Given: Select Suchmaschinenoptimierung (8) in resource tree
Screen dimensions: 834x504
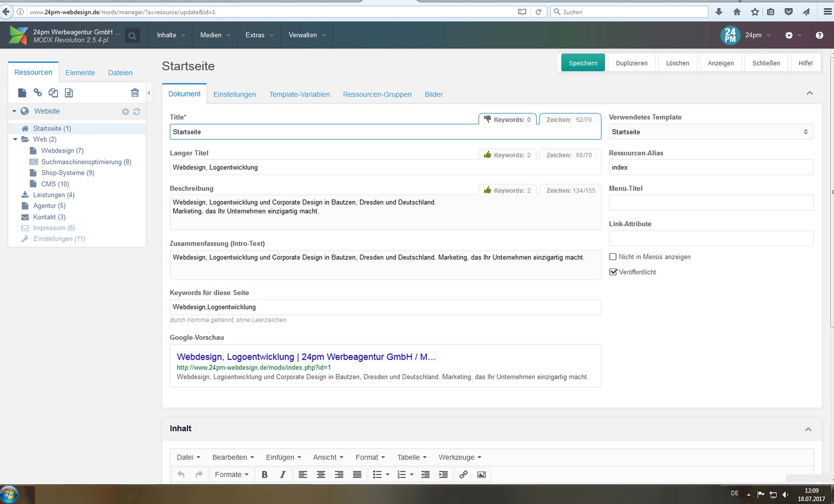Looking at the screenshot, I should tap(86, 162).
